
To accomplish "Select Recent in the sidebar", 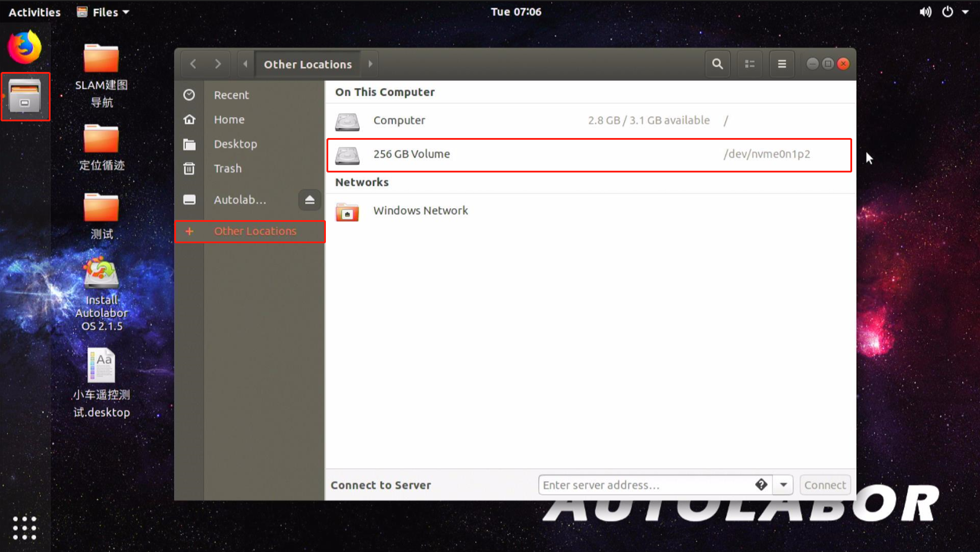I will click(x=231, y=95).
